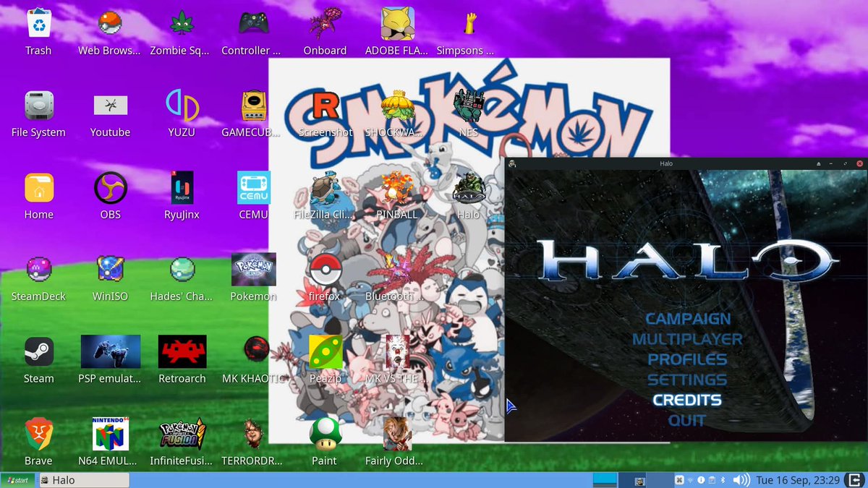Open the clipboard tray icon

(x=712, y=480)
